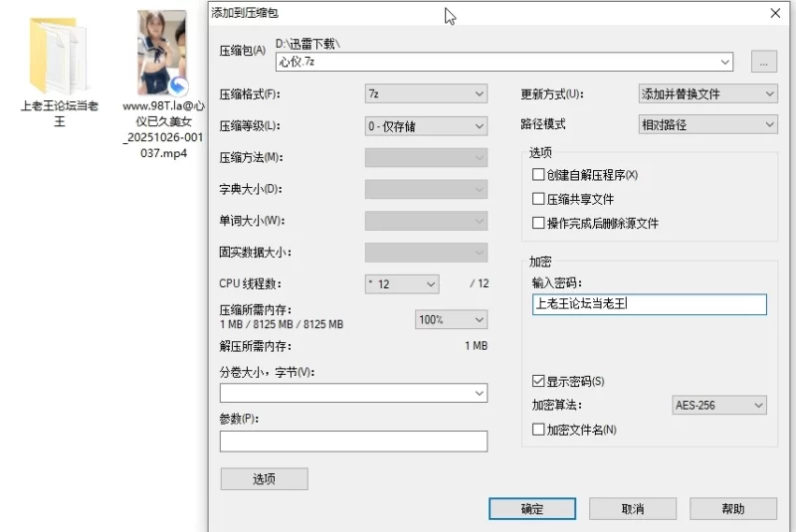This screenshot has height=532, width=796.
Task: Click the browse (...) button for archive path
Action: click(x=763, y=62)
